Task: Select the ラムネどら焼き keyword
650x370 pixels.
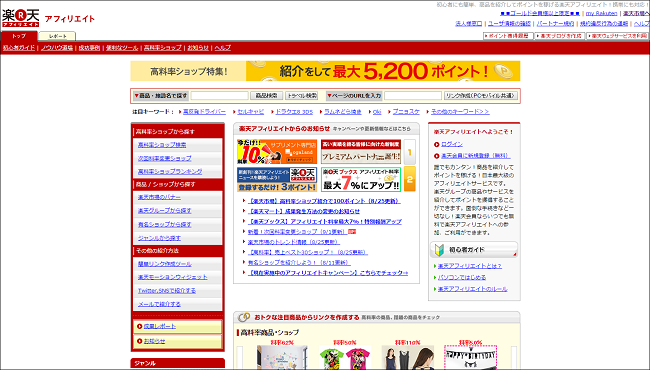Action: (342, 112)
